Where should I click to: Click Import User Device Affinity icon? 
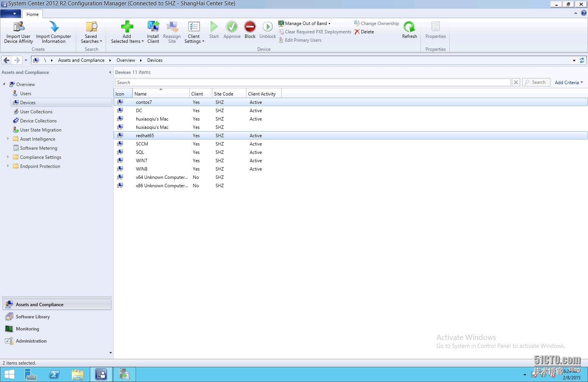click(x=19, y=27)
